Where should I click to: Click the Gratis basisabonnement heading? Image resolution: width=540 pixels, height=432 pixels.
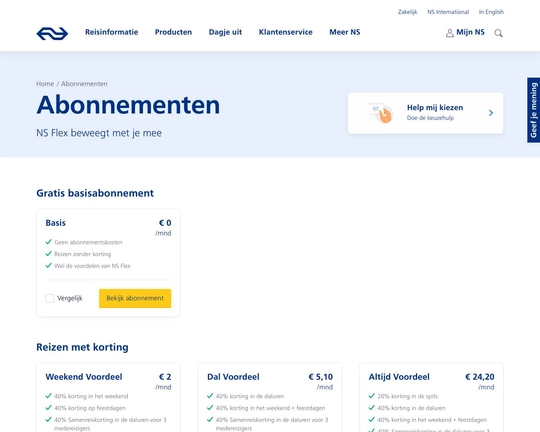(95, 193)
